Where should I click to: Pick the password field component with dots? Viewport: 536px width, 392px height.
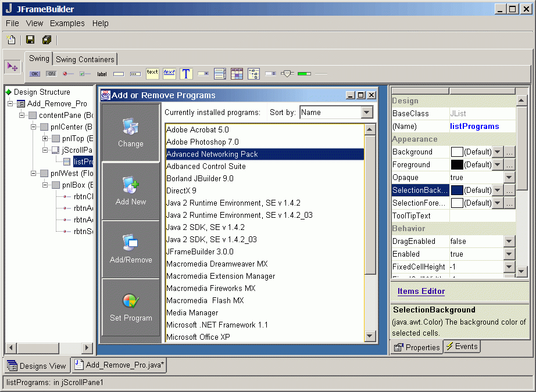pyautogui.click(x=135, y=74)
